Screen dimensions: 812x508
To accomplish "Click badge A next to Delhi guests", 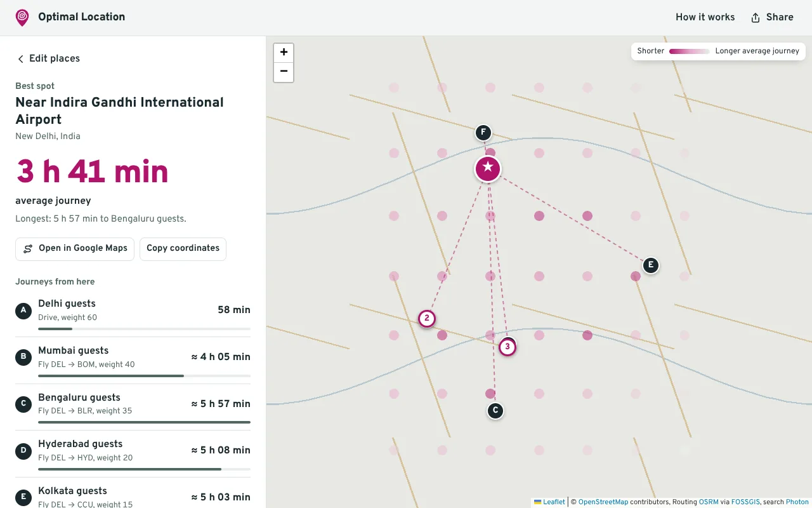I will [23, 311].
